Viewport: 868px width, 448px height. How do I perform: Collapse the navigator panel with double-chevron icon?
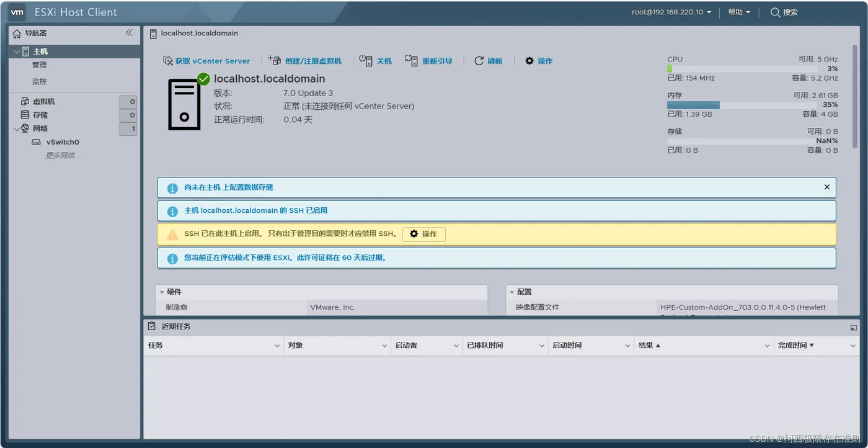tap(129, 32)
